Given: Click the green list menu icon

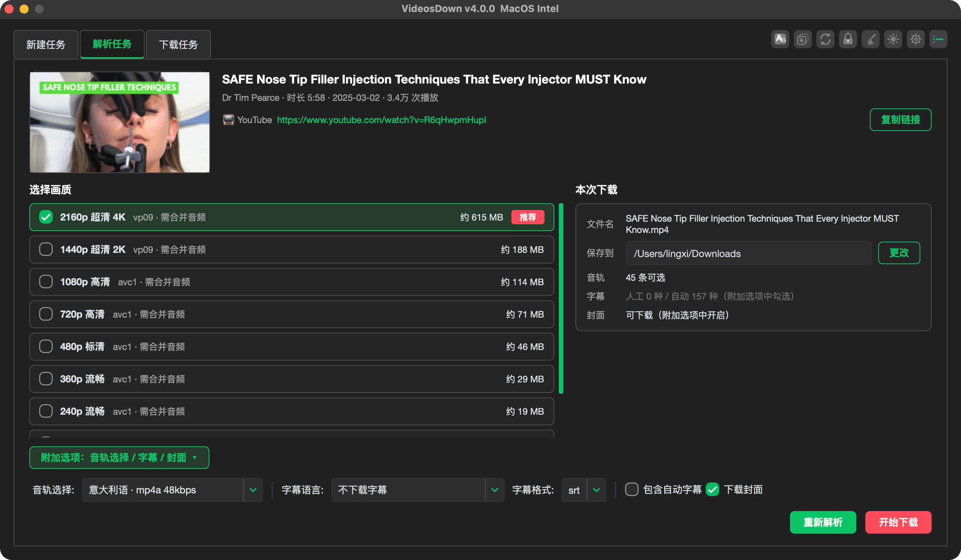Looking at the screenshot, I should tap(938, 39).
